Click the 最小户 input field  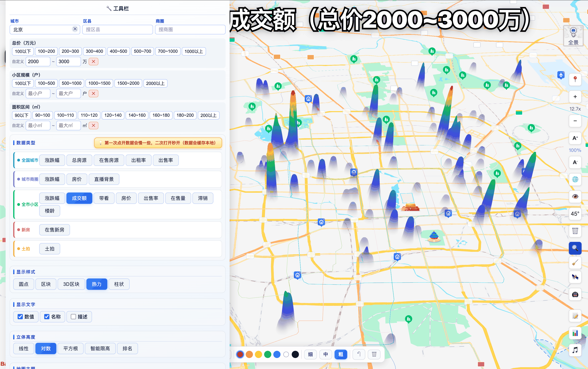coord(38,94)
